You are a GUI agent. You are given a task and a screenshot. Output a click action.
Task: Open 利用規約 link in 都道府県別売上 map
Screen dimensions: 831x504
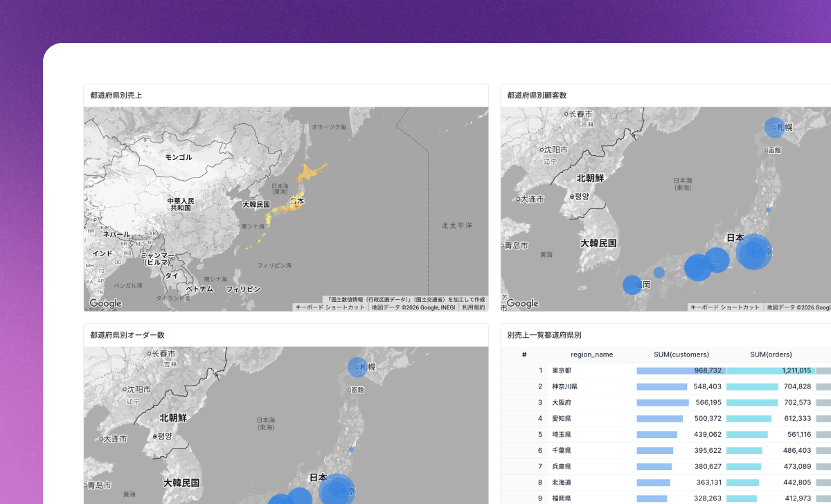474,307
